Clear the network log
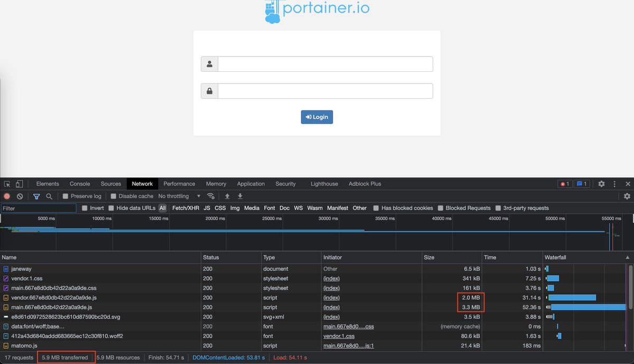The width and height of the screenshot is (634, 364). (x=20, y=196)
